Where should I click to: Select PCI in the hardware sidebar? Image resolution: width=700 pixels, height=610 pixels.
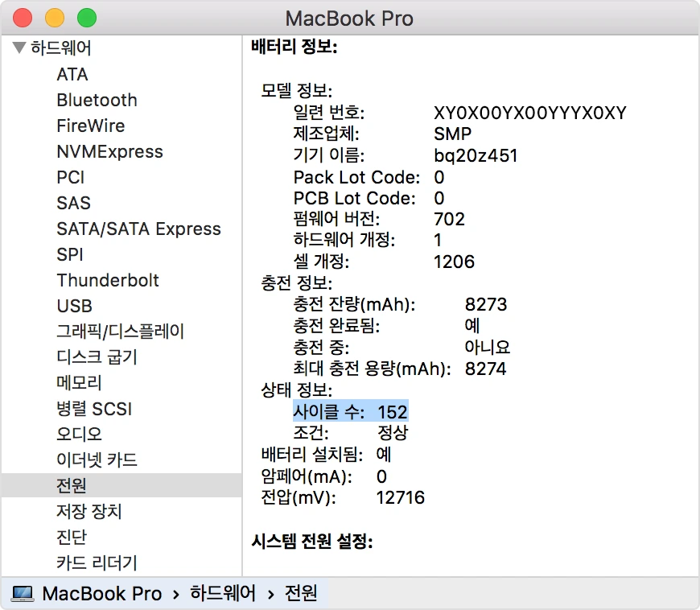point(68,177)
